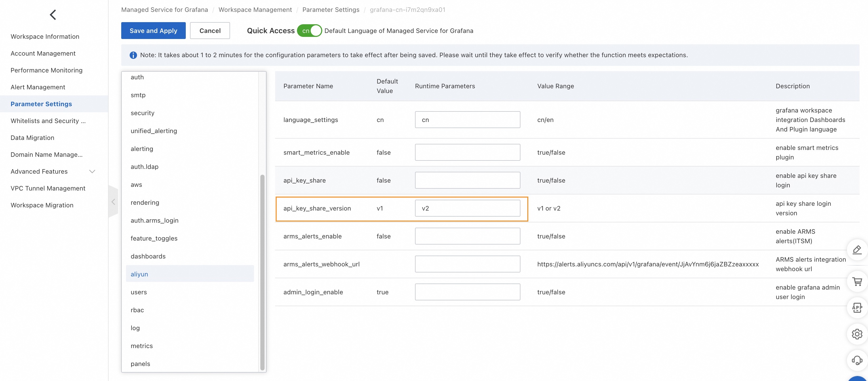Select the feature_toggles category

click(154, 238)
